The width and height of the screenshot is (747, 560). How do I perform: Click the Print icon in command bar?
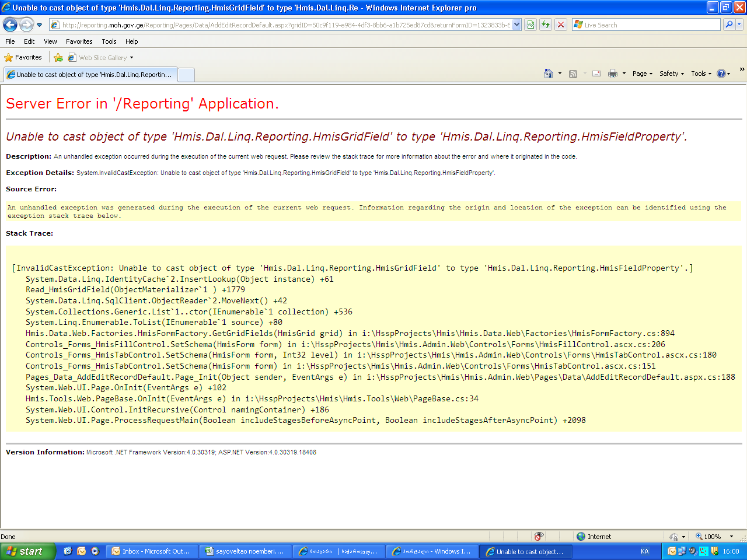pyautogui.click(x=612, y=73)
